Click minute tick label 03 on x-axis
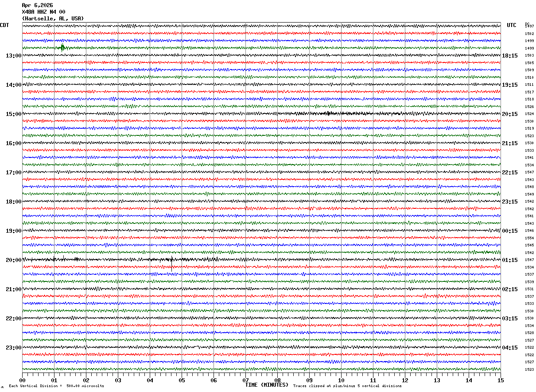 pos(118,380)
